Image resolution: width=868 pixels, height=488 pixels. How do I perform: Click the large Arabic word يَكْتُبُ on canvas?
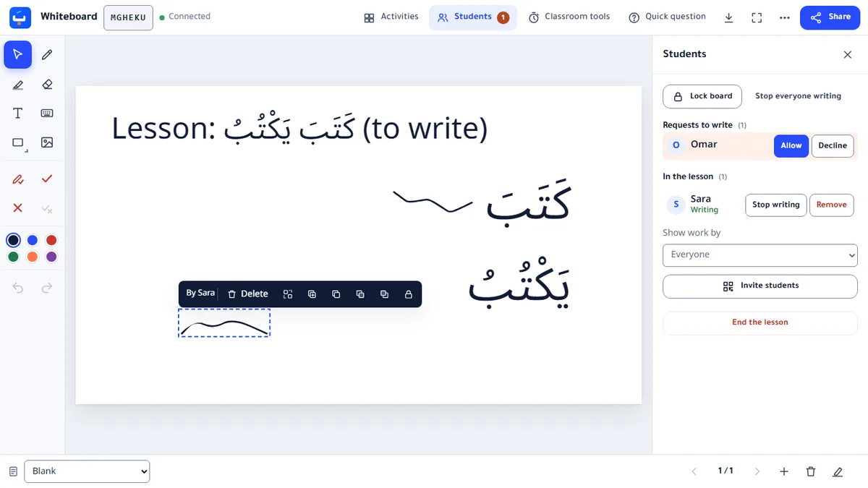(x=519, y=283)
